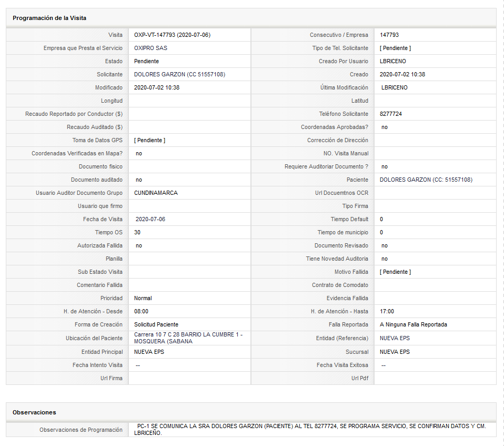Screen dimensions: 504x446
Task: Click the 'Recaudo Reportado por Conductor ($)' label
Action: point(74,114)
